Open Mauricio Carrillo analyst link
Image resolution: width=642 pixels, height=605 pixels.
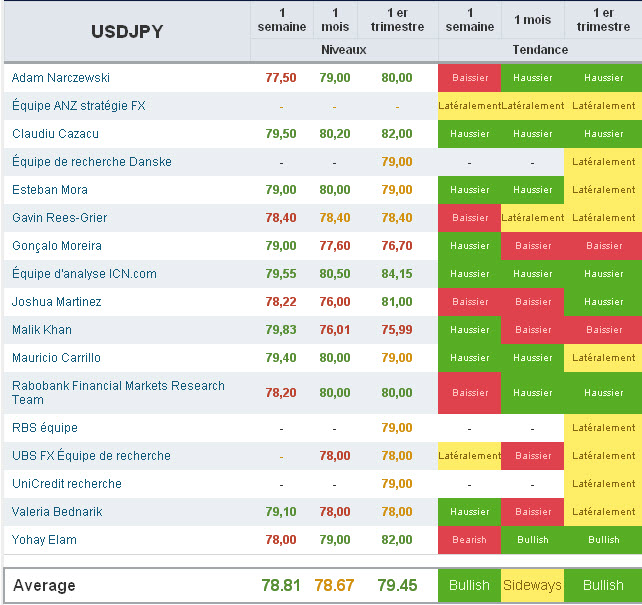(x=56, y=358)
